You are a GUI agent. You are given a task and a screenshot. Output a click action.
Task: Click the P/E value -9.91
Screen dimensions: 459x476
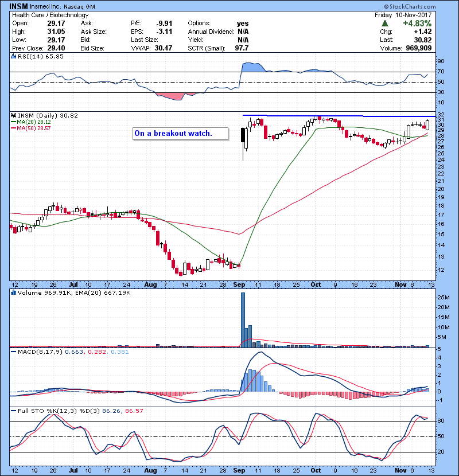click(164, 24)
